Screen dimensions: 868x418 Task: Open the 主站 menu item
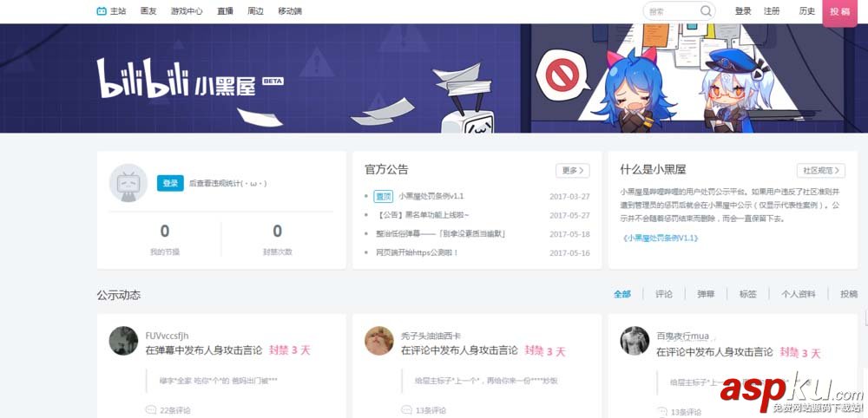(118, 11)
